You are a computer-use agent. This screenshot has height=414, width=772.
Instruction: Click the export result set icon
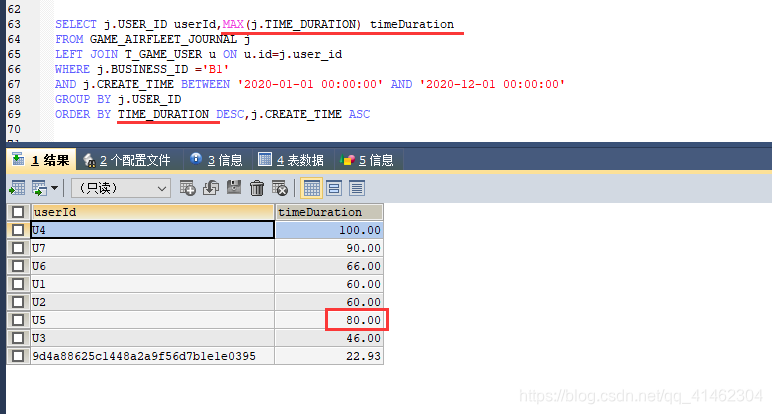[17, 188]
